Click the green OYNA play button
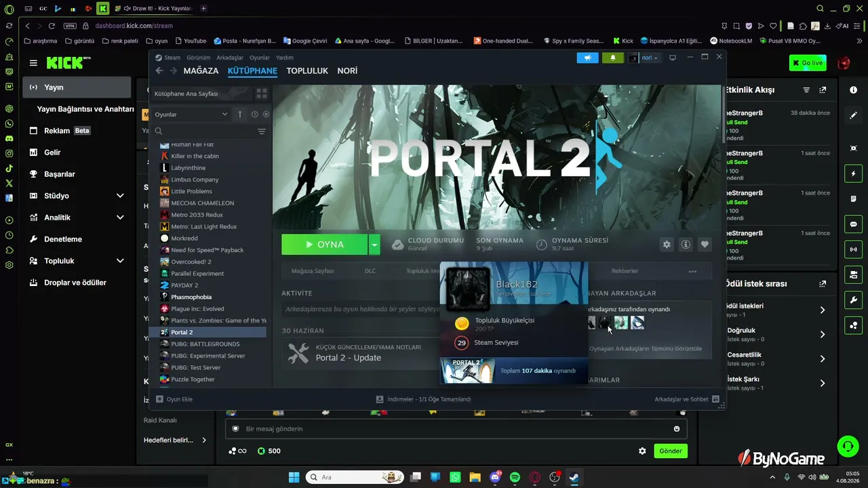The width and height of the screenshot is (868, 488). click(325, 245)
